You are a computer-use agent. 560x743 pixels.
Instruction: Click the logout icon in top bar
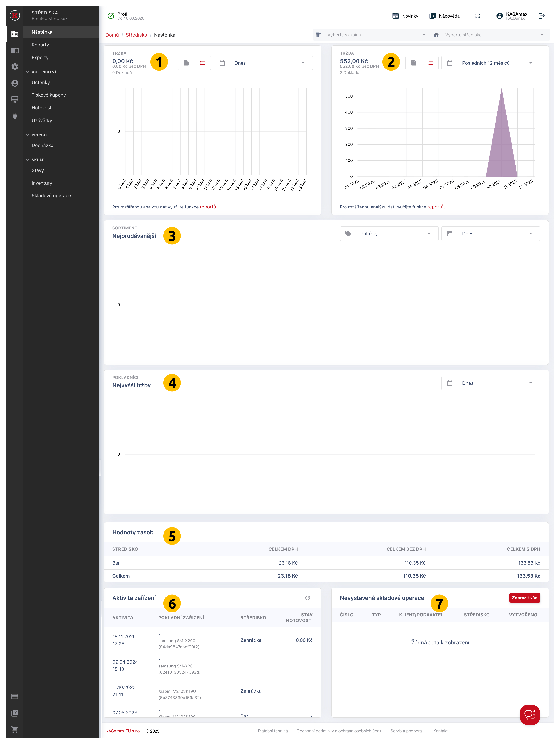pyautogui.click(x=541, y=16)
